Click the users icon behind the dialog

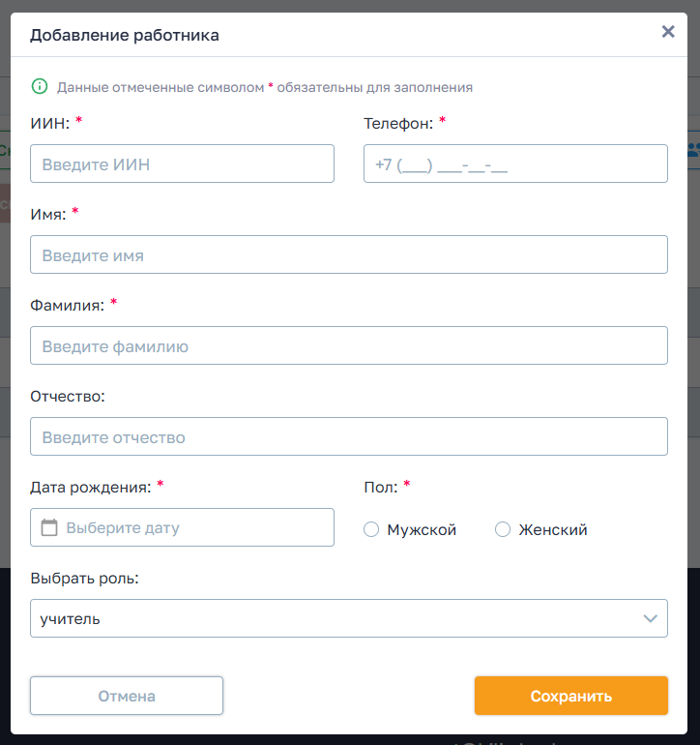[x=694, y=149]
